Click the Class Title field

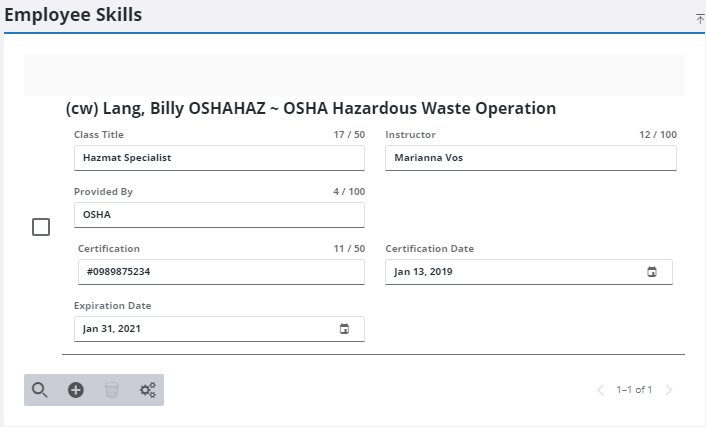coord(218,158)
